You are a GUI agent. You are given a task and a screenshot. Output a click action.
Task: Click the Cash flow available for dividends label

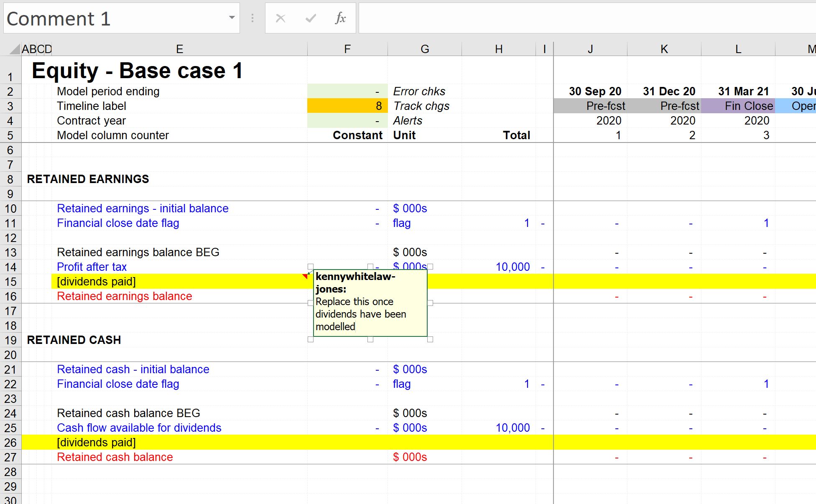[x=139, y=428]
